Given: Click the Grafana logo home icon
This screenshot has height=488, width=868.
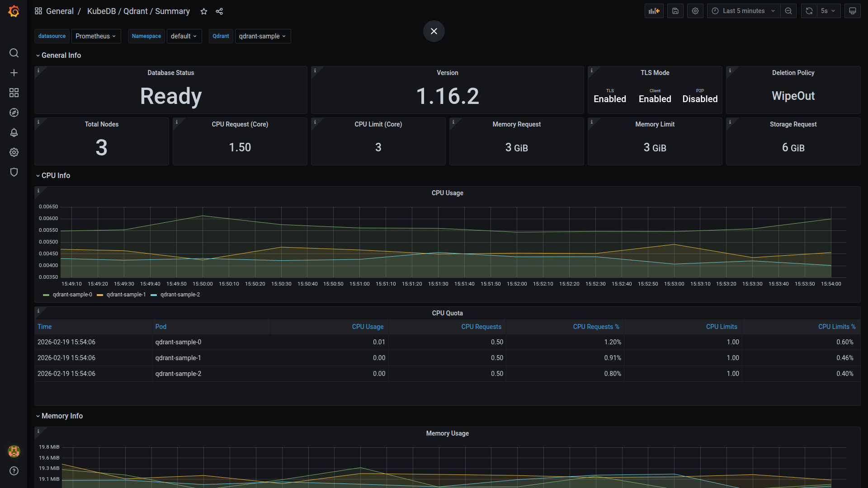Looking at the screenshot, I should [x=14, y=11].
